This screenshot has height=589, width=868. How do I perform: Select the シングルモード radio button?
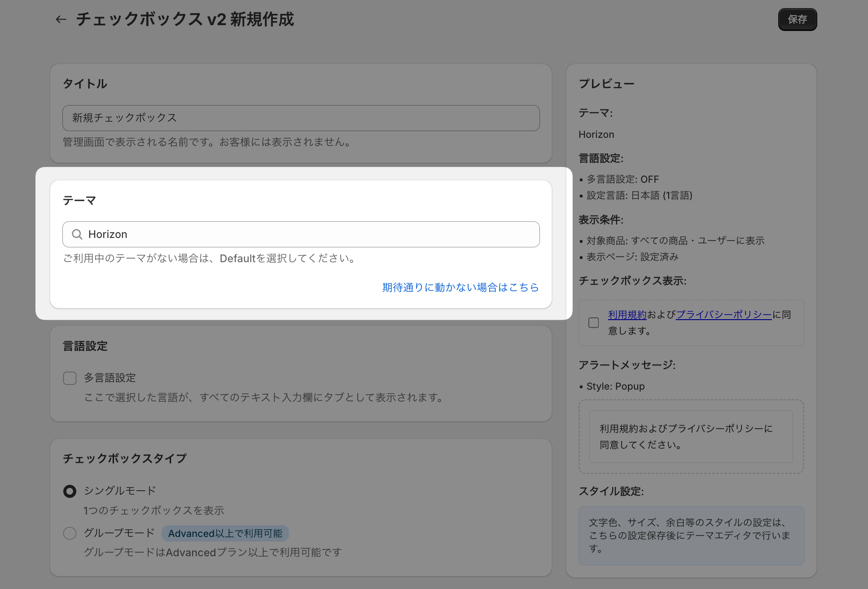70,491
